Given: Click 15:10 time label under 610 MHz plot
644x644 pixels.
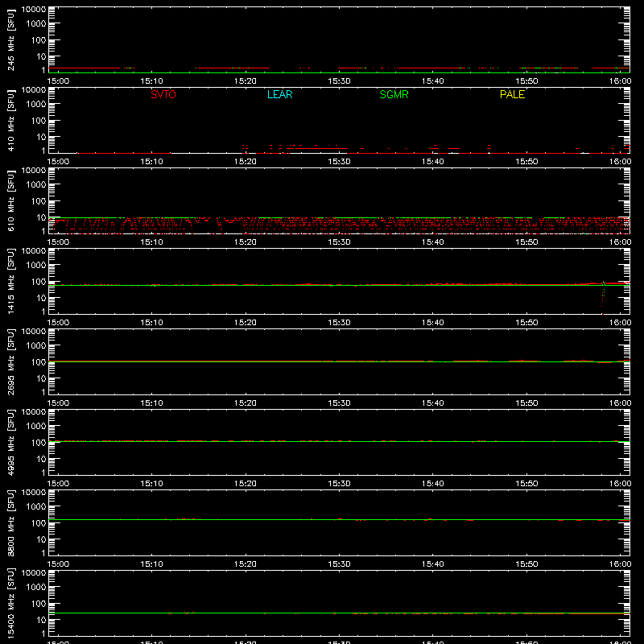Looking at the screenshot, I should 151,242.
